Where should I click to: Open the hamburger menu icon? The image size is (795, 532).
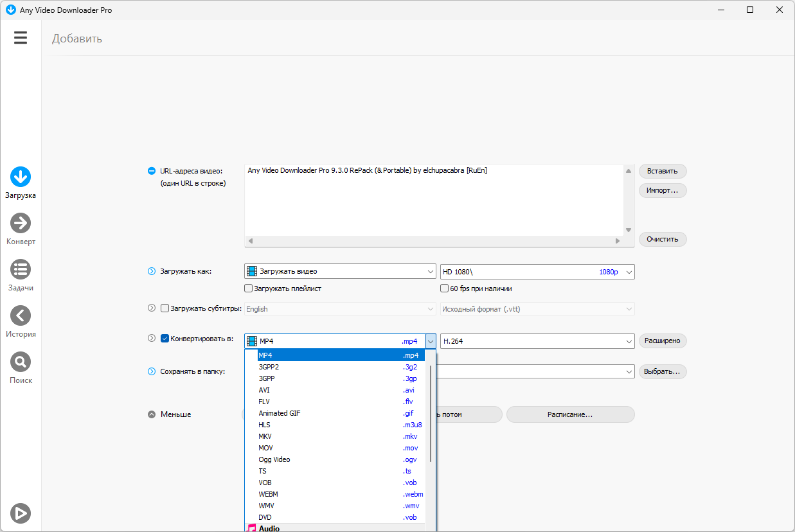21,37
